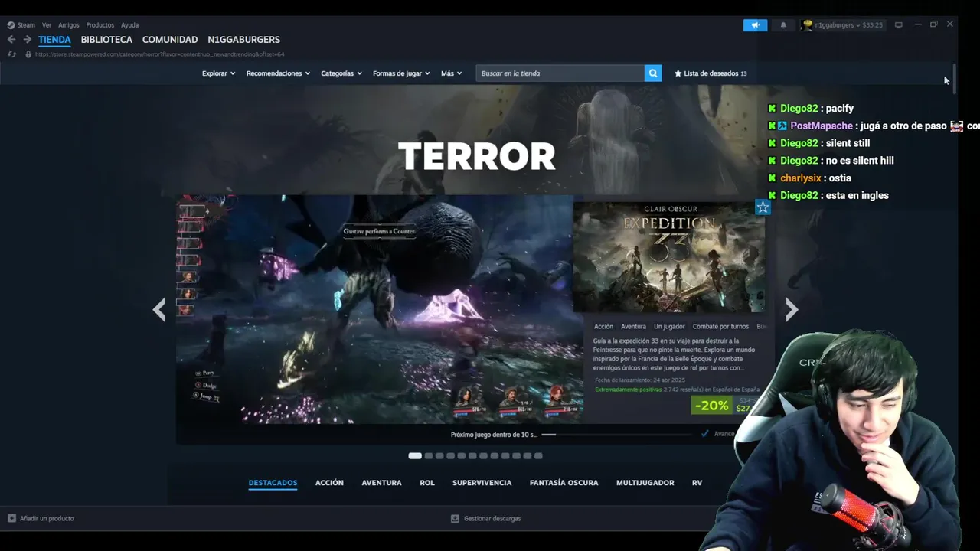
Task: Open the Clair Obscur Expedition 33 capsule image
Action: 668,256
